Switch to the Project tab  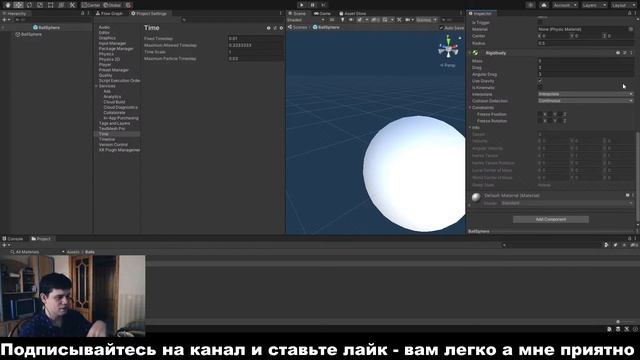[41, 239]
